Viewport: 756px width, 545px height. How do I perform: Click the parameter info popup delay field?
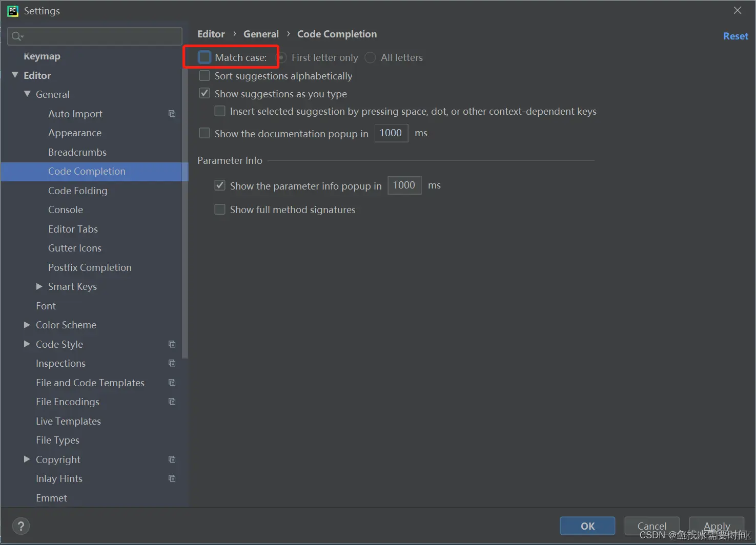tap(404, 185)
